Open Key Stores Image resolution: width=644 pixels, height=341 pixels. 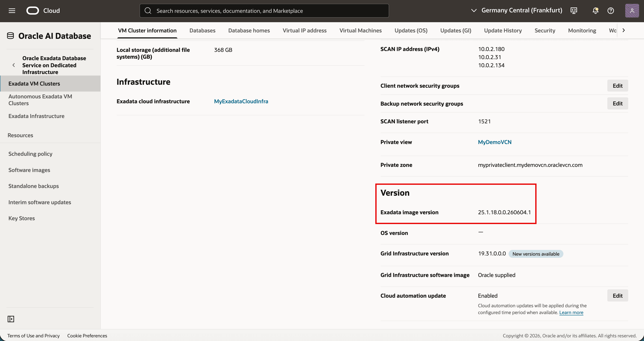click(22, 218)
